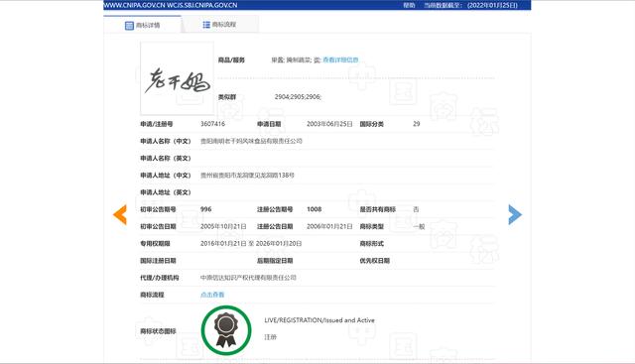Click the 申请日期 field label

click(x=269, y=124)
